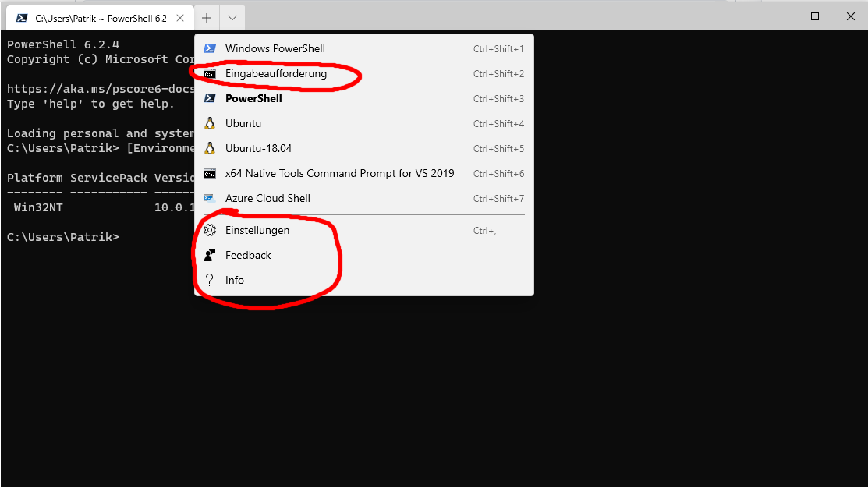Click the PowerShell icon on the tab
The height and width of the screenshot is (488, 868).
point(22,18)
